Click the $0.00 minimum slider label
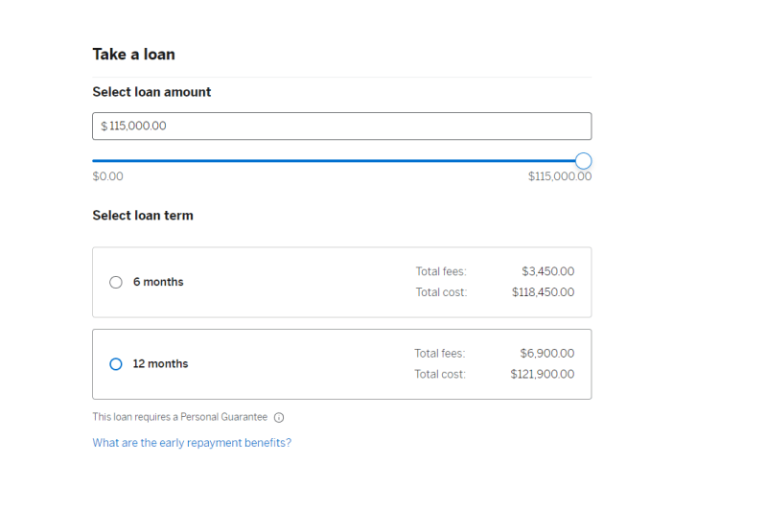The height and width of the screenshot is (532, 766). (x=107, y=176)
